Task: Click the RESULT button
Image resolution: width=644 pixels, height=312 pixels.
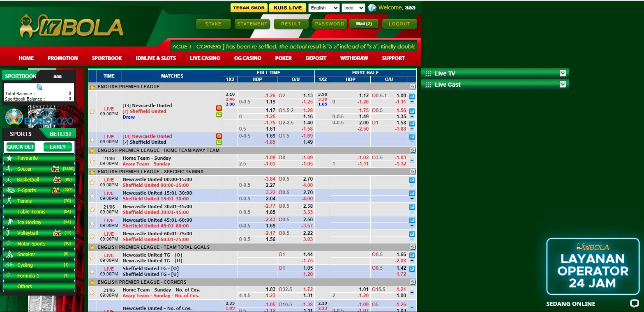Action: click(x=291, y=24)
